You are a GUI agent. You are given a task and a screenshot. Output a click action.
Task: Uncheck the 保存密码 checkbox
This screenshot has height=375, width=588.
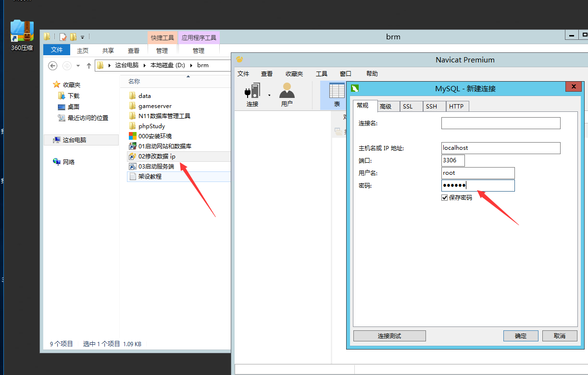444,197
